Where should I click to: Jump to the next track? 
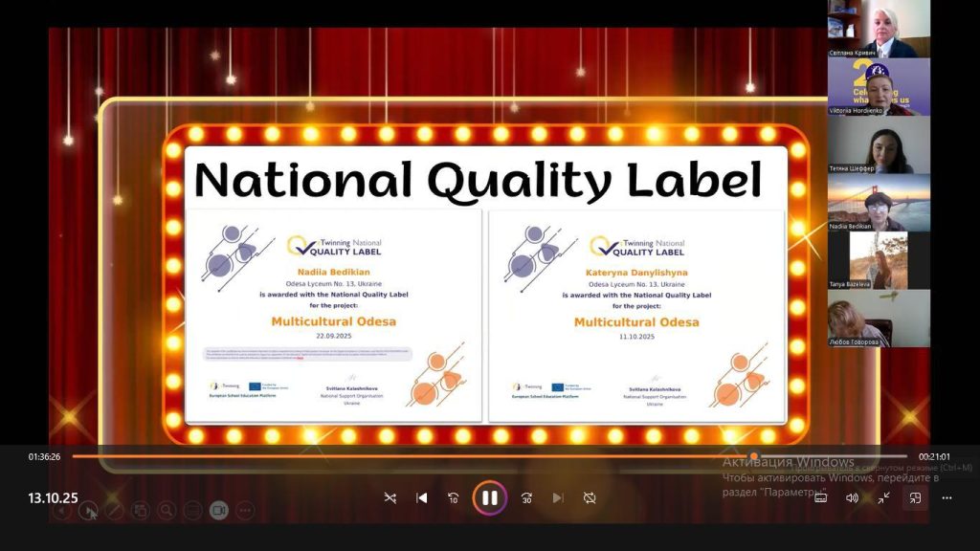pyautogui.click(x=558, y=497)
